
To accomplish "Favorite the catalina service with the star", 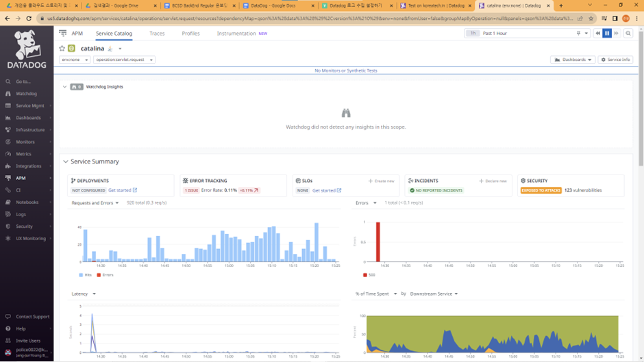I will tap(62, 49).
